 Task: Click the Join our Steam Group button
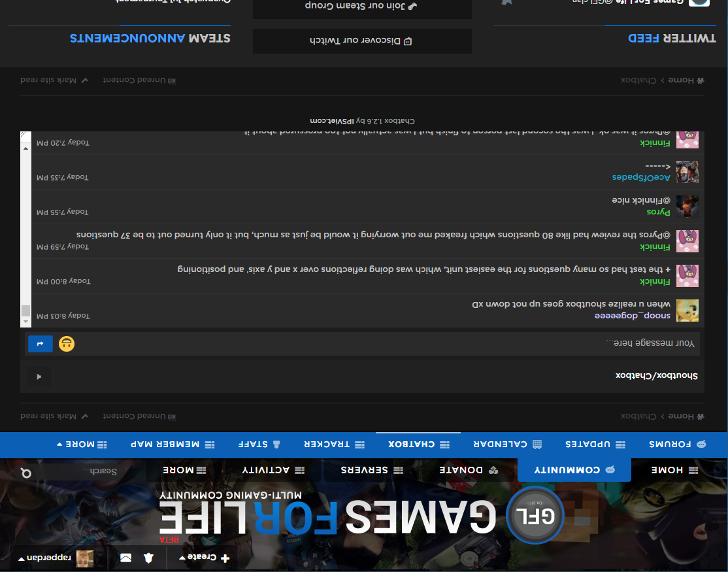tap(362, 7)
